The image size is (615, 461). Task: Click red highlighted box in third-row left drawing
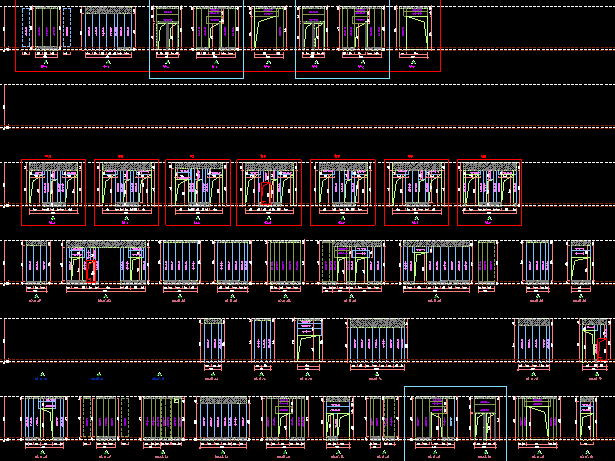(91, 271)
